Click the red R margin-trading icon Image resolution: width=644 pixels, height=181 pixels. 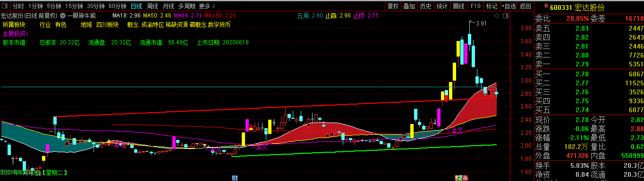pos(546,6)
